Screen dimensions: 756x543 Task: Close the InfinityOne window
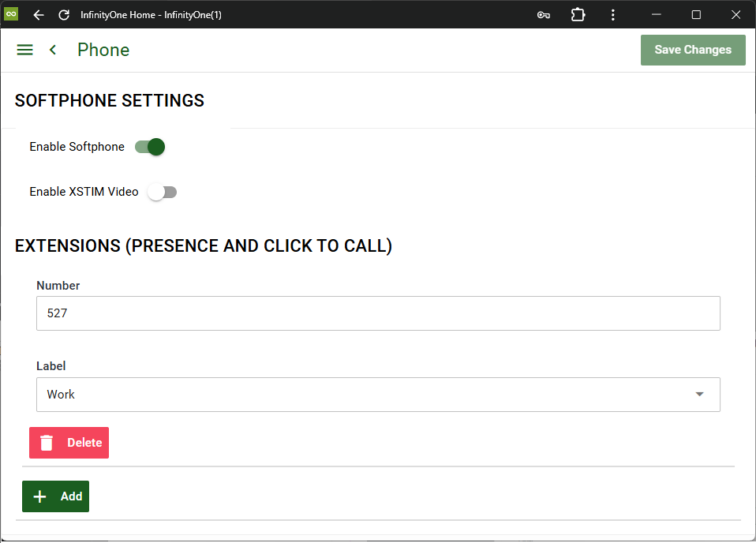(735, 15)
